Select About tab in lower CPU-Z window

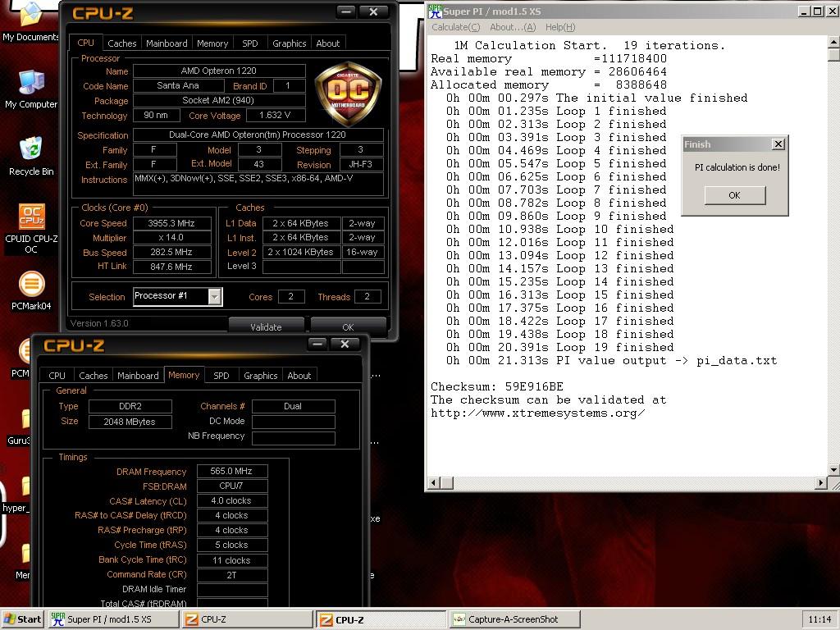click(299, 376)
